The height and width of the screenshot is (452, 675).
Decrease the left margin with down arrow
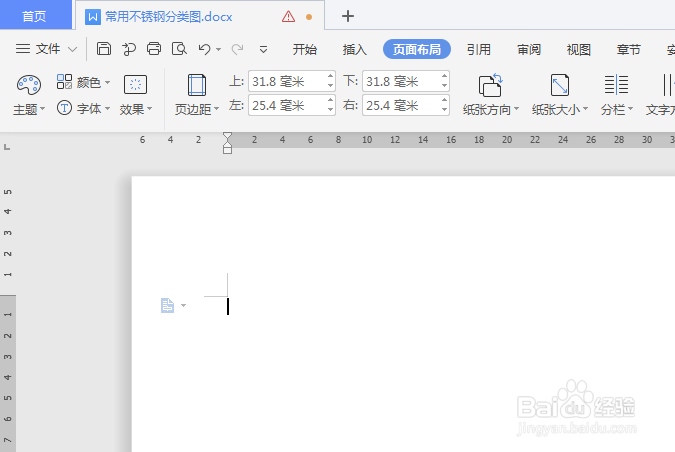[x=330, y=110]
